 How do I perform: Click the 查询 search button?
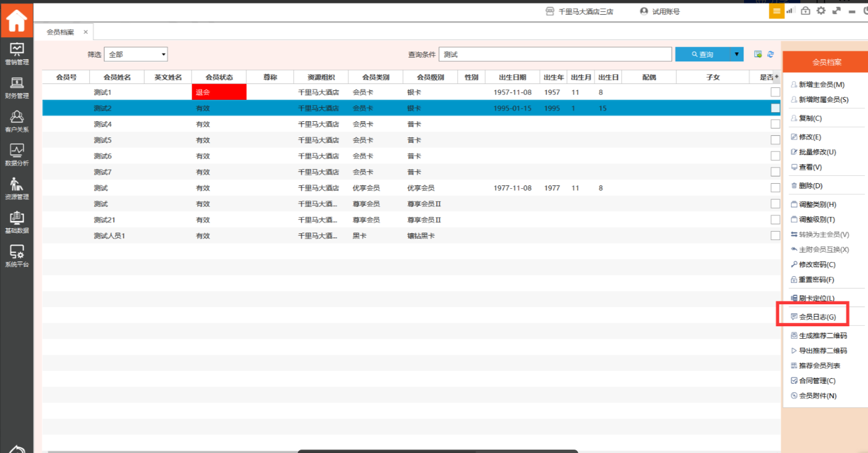pos(702,55)
